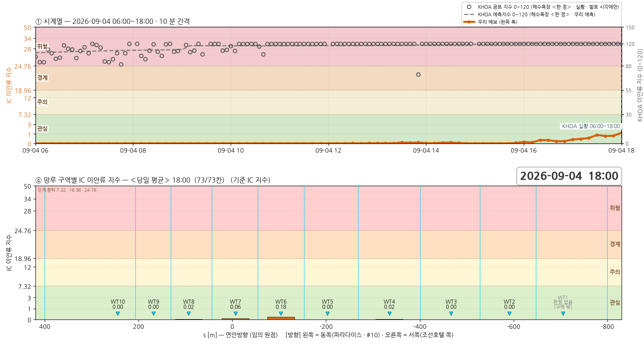Click the 400 tick on the bottom s[m] axis
Image resolution: width=644 pixels, height=361 pixels.
45,327
